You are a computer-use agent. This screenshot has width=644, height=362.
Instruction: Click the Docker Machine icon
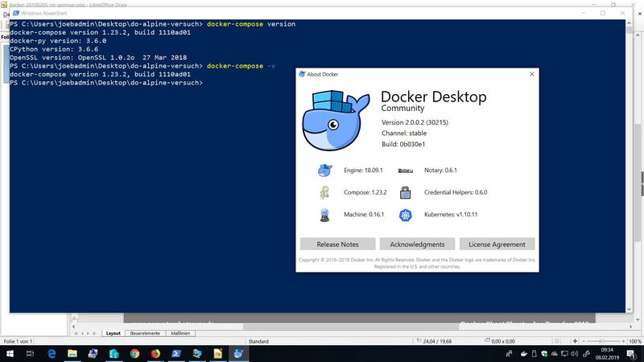[324, 215]
